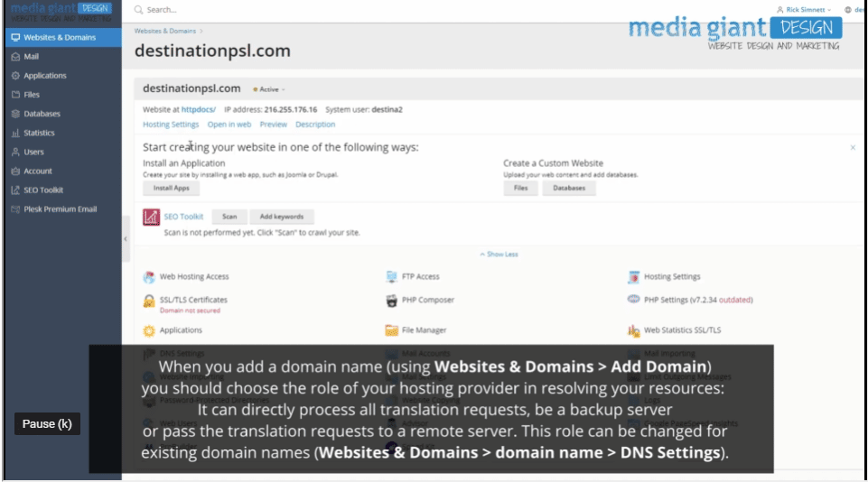This screenshot has height=482, width=868.
Task: Click the PHP Composer icon
Action: (391, 301)
